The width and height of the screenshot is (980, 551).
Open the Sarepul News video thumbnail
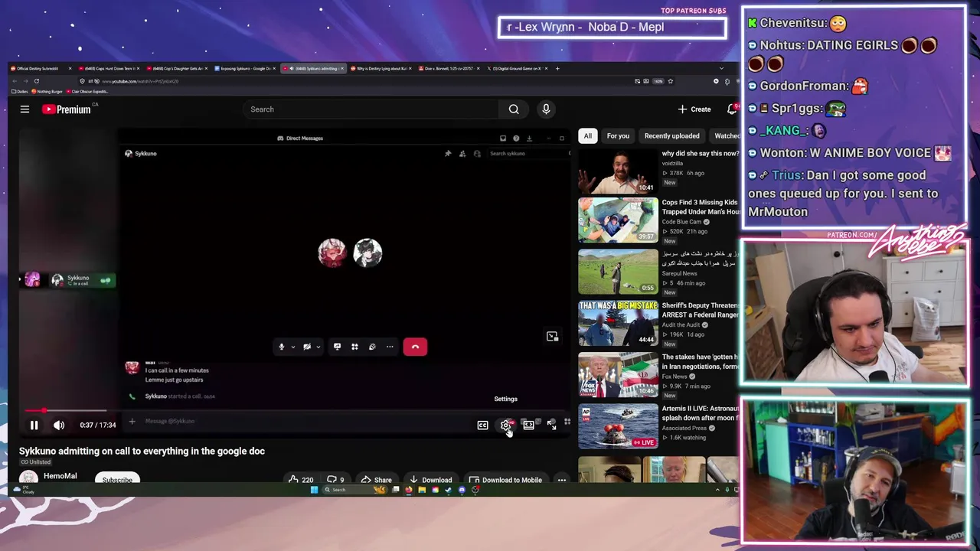tap(618, 272)
